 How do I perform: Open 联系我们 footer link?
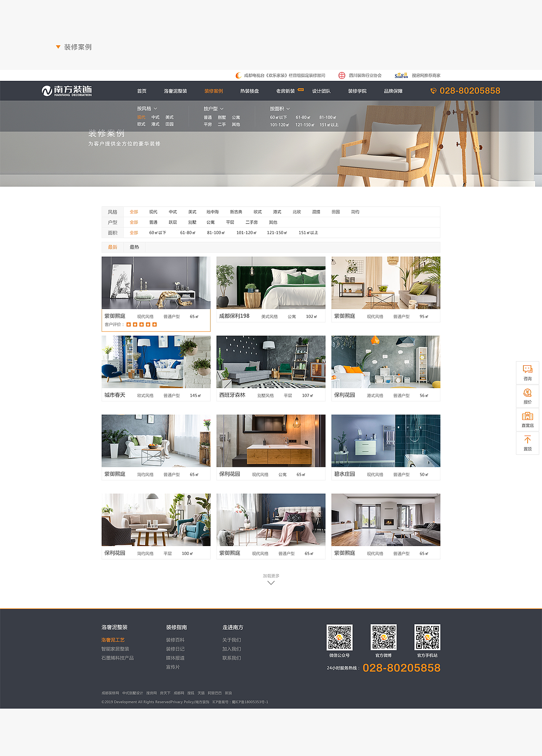click(232, 658)
